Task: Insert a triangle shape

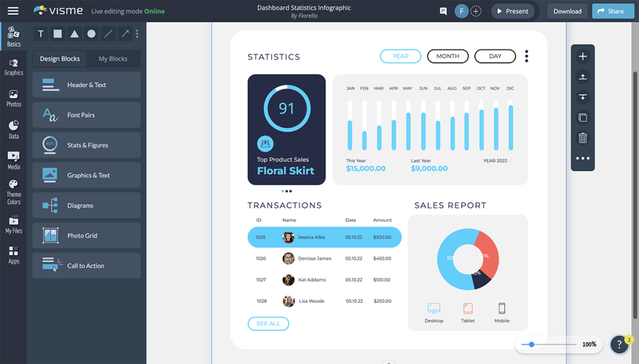Action: [74, 33]
